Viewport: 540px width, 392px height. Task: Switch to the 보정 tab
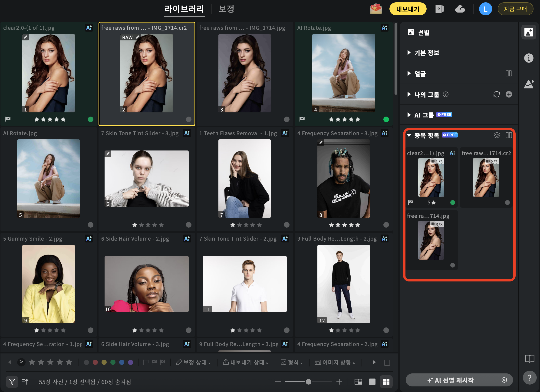226,9
